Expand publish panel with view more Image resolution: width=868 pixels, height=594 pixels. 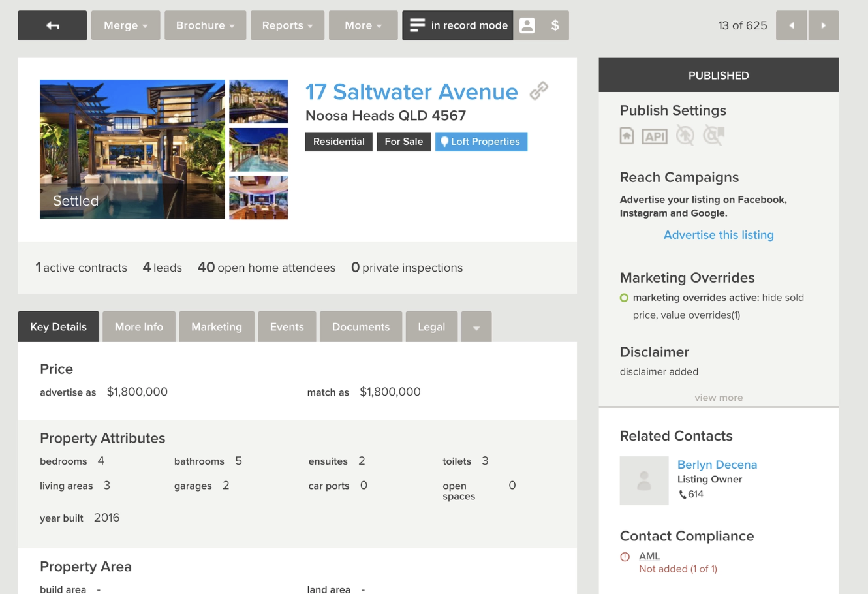(719, 398)
